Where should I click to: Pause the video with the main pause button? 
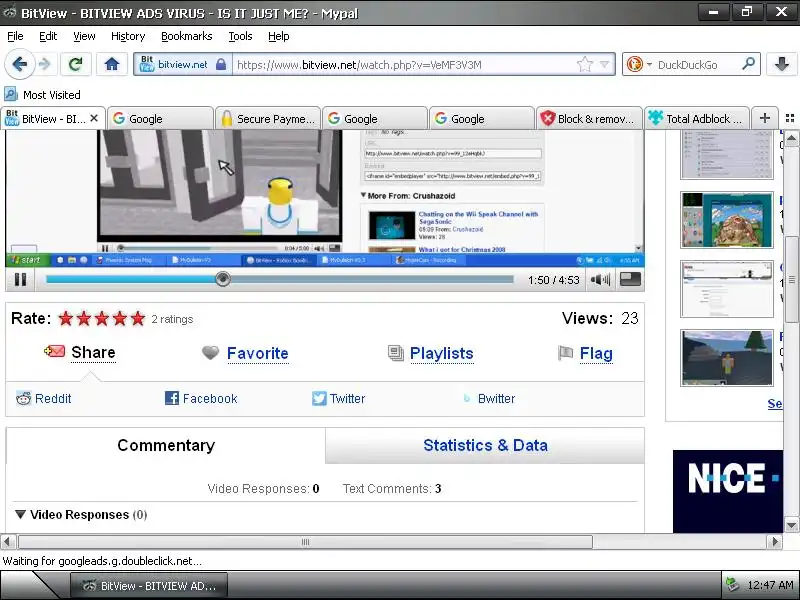20,279
